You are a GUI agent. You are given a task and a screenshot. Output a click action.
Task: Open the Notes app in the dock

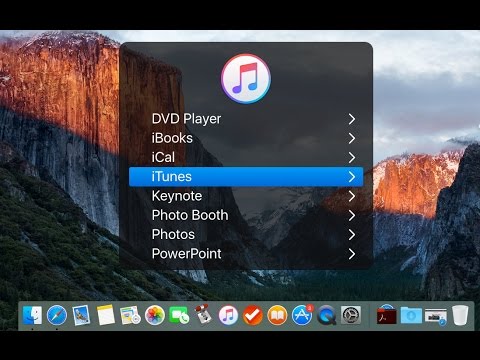click(x=106, y=315)
